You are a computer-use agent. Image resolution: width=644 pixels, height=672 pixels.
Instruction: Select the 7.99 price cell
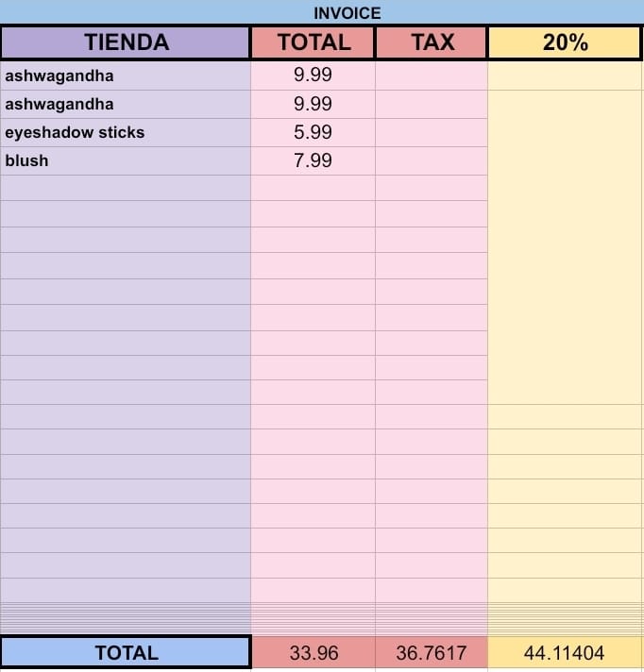(x=313, y=160)
